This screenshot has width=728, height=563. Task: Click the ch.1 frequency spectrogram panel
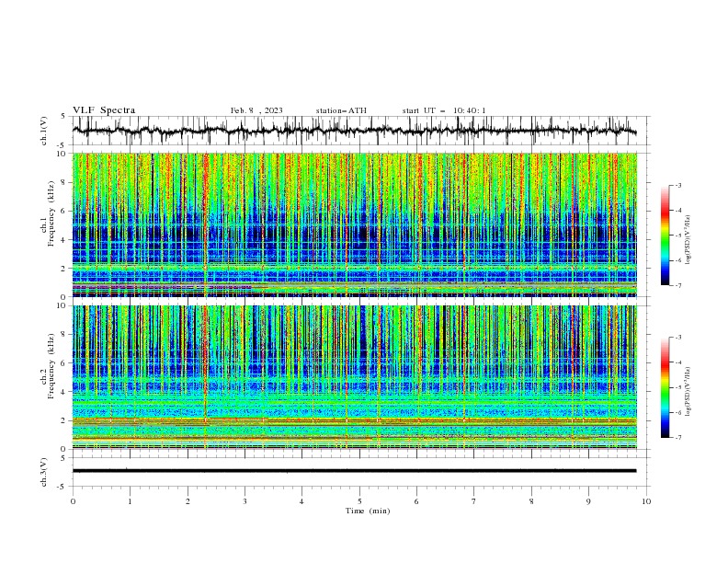pyautogui.click(x=354, y=224)
